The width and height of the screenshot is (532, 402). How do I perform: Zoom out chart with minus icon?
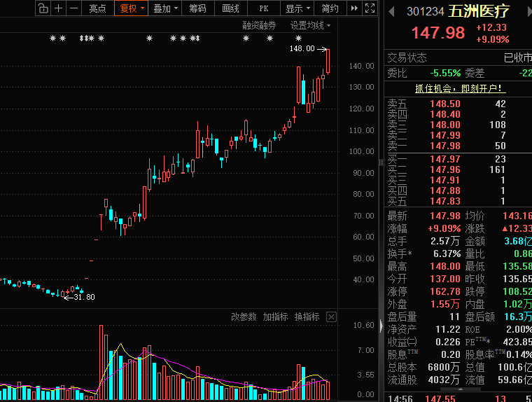coord(73,8)
